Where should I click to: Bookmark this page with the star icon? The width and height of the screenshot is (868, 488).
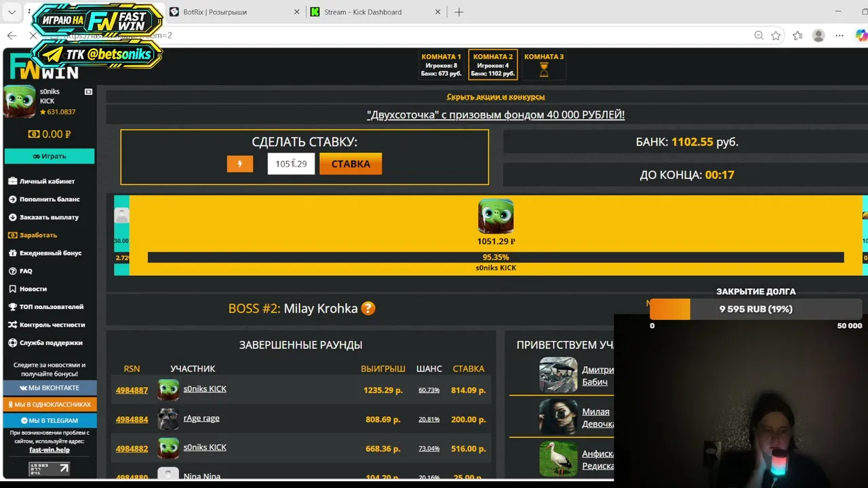tap(776, 35)
